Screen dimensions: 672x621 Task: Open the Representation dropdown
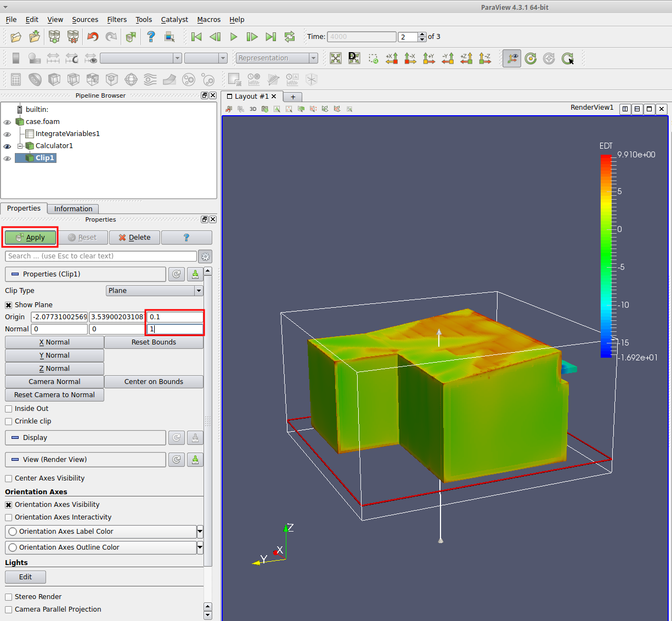[x=276, y=58]
